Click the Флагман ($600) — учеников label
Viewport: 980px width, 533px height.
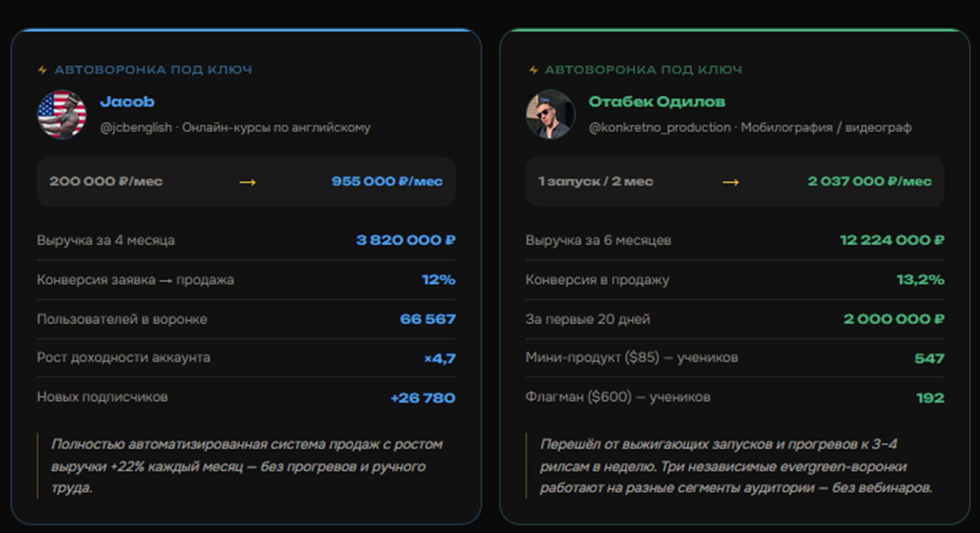pos(618,397)
